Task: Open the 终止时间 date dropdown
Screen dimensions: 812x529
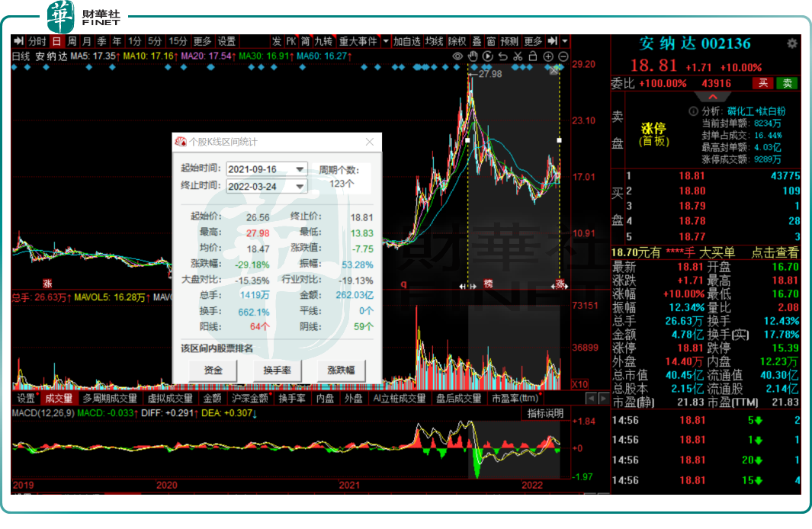Action: click(x=300, y=186)
